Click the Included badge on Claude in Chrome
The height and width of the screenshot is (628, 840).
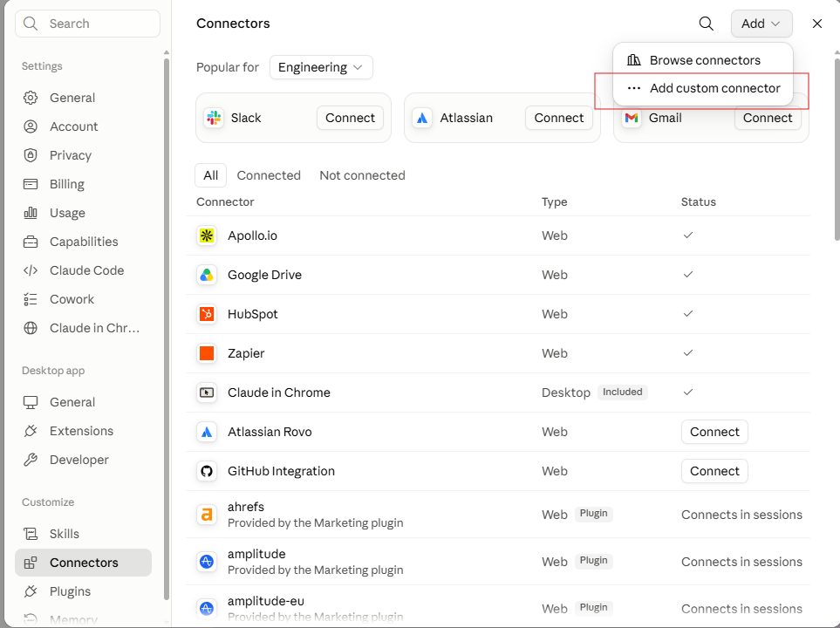coord(622,392)
